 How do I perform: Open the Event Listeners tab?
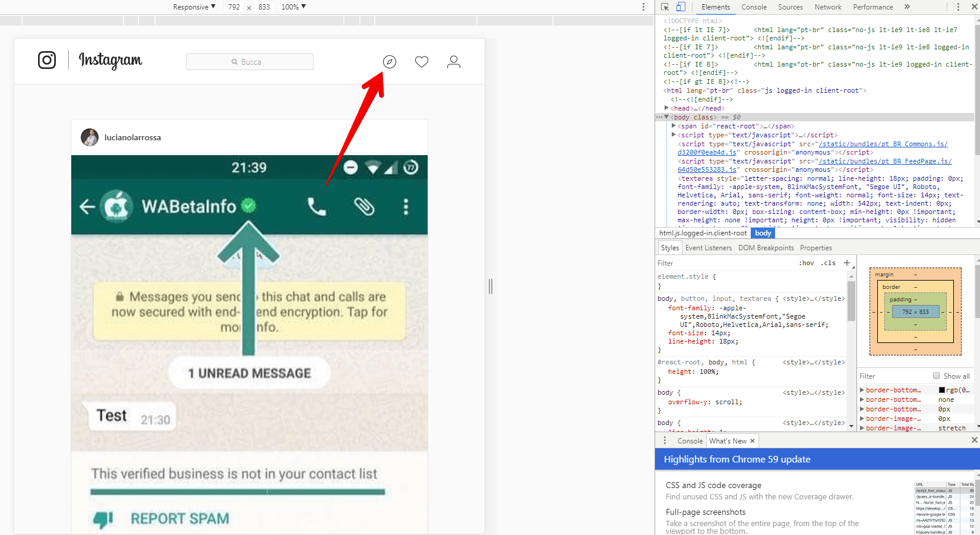coord(709,248)
